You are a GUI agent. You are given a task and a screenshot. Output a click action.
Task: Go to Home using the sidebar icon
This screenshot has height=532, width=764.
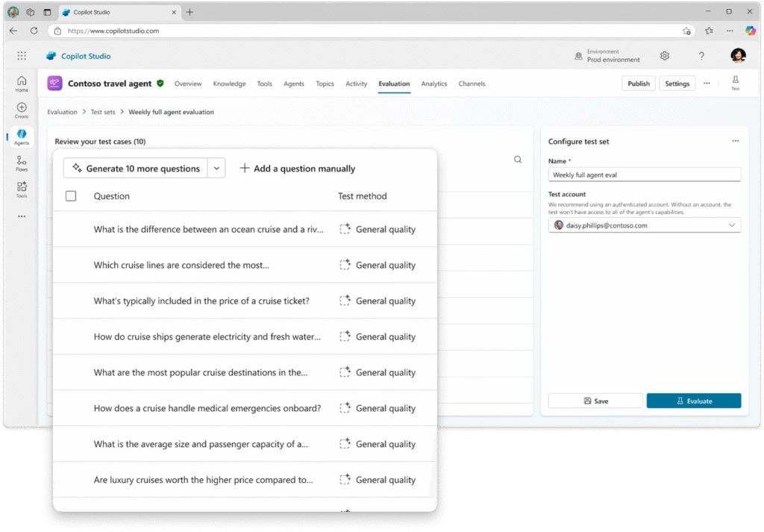[x=21, y=82]
